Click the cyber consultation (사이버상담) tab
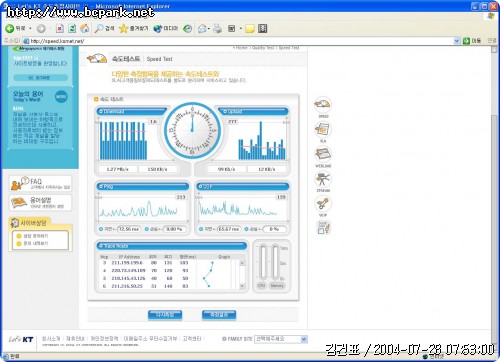Viewport: 500px width, 362px height. 29,223
